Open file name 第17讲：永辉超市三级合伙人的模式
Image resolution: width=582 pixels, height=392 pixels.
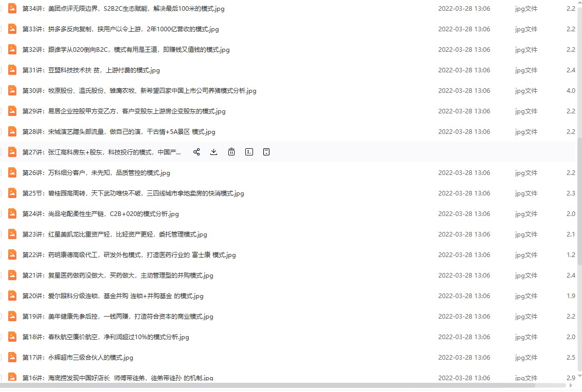coord(77,358)
